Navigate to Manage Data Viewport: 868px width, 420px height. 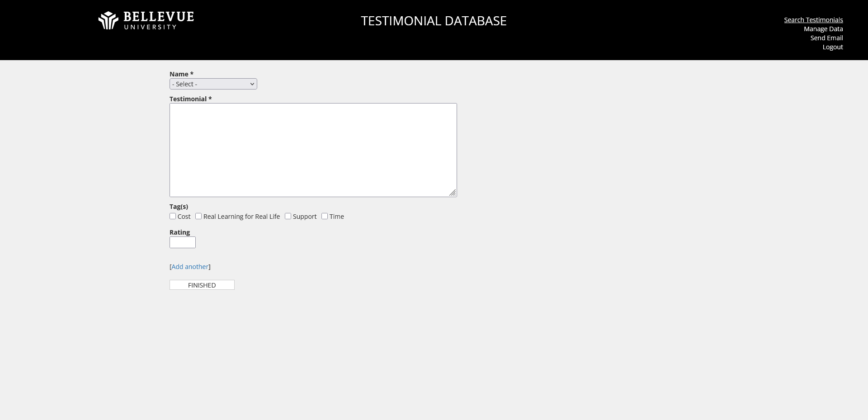(823, 28)
